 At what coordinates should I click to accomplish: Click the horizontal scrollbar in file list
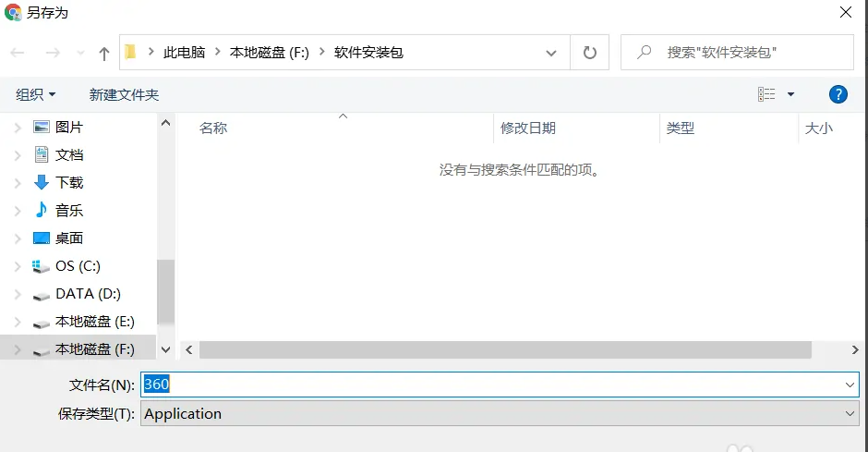click(x=504, y=349)
